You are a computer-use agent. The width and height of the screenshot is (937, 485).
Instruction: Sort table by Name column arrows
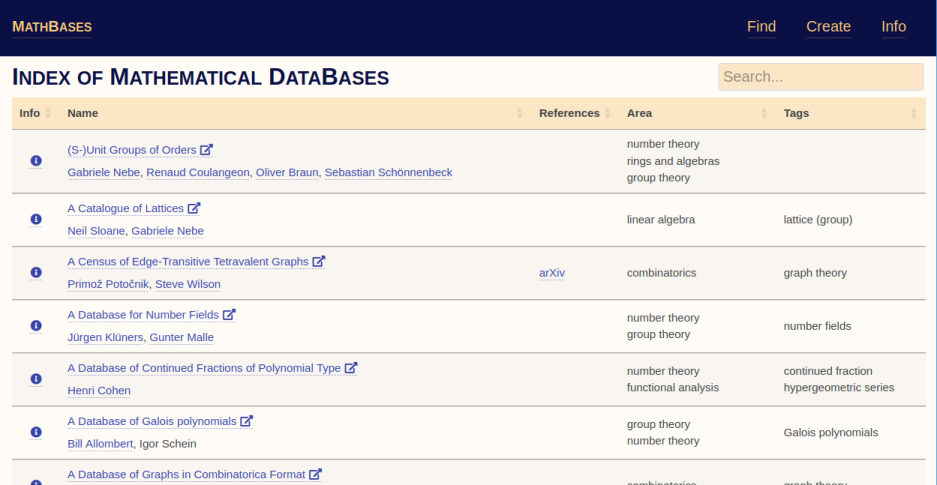point(519,114)
